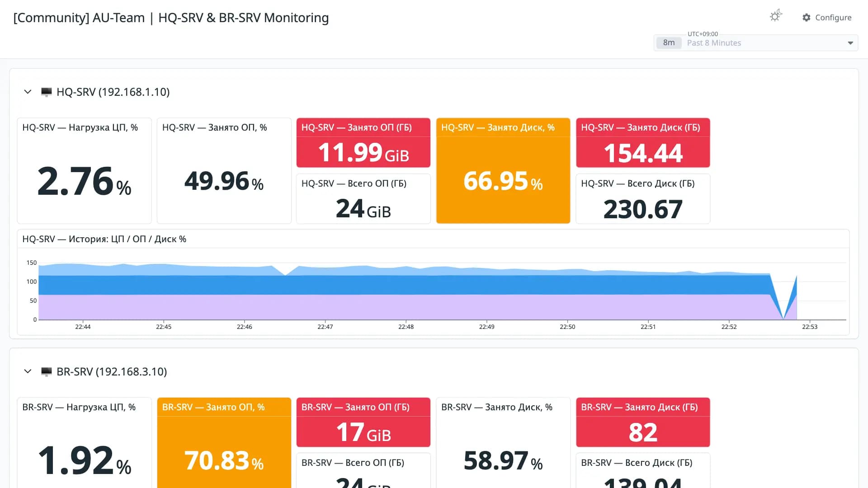The height and width of the screenshot is (488, 868).
Task: Select HQ-SRV RAM used 49.96% widget
Action: pyautogui.click(x=224, y=171)
